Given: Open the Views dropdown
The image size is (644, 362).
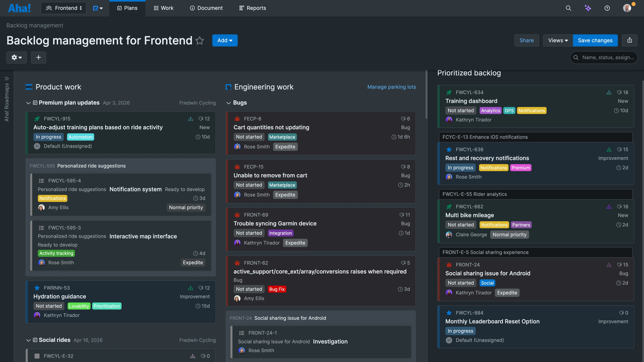Looking at the screenshot, I should (x=557, y=40).
